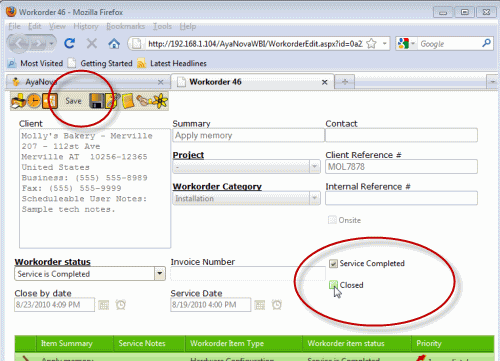Click the Client Reference # field MOL7878
This screenshot has width=500, height=361.
401,167
